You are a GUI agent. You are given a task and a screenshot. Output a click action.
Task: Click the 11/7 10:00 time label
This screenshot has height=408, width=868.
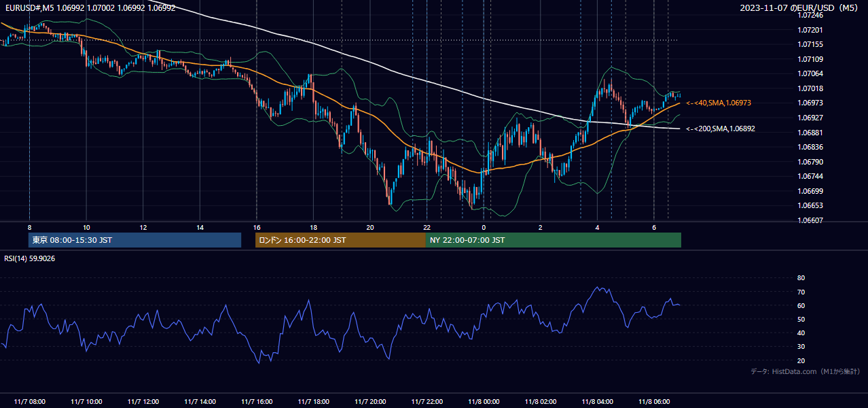coord(86,402)
